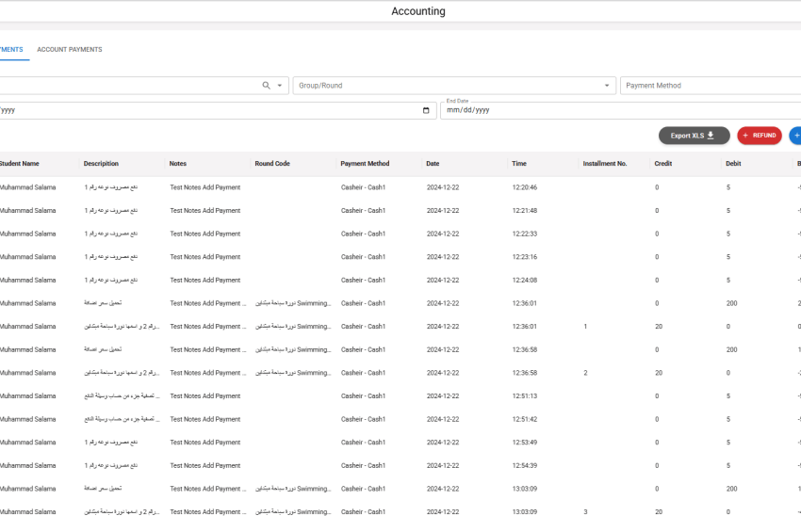Image resolution: width=801 pixels, height=532 pixels.
Task: Switch to the ACCOUNT PAYMENTS tab
Action: [70, 50]
